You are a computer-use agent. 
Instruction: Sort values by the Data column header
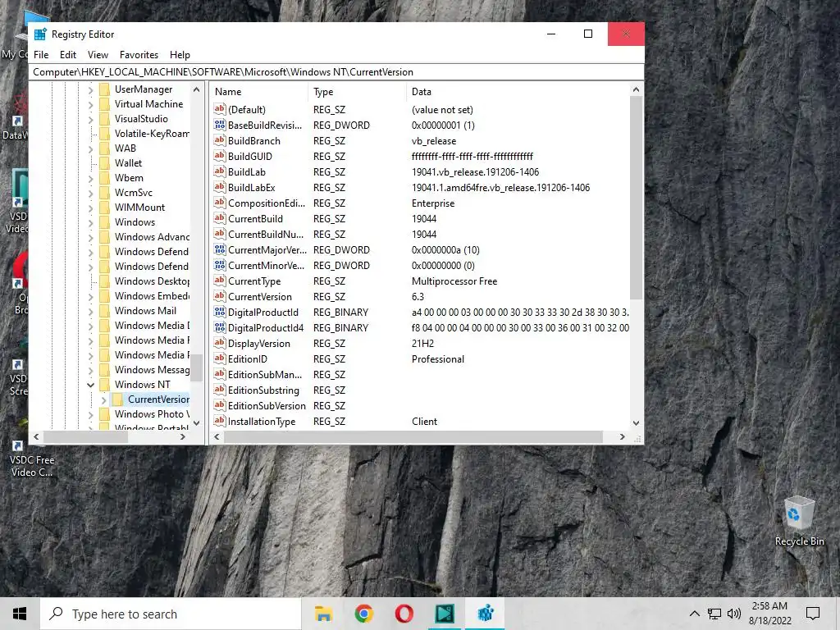click(518, 92)
